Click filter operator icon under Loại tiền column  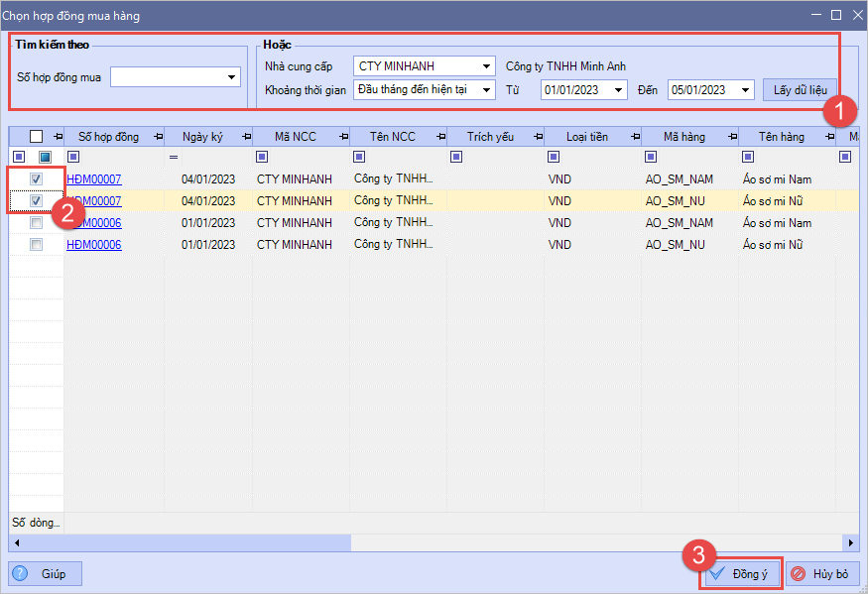coord(554,157)
